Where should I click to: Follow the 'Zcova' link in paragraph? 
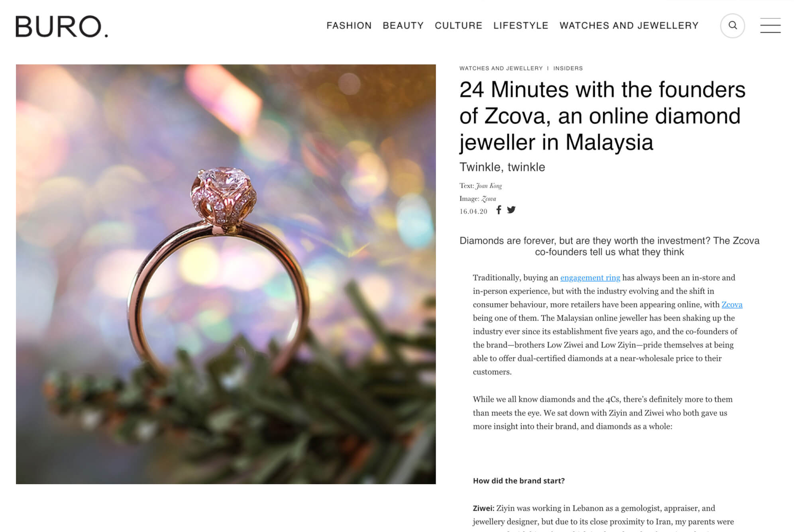[732, 304]
